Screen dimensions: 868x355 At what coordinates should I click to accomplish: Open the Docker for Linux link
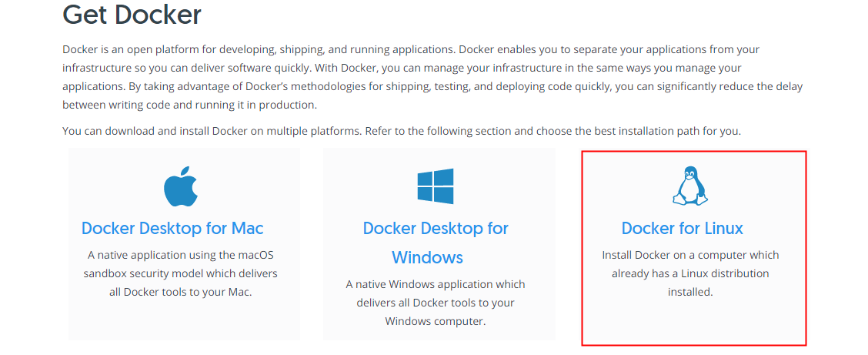[x=682, y=228]
